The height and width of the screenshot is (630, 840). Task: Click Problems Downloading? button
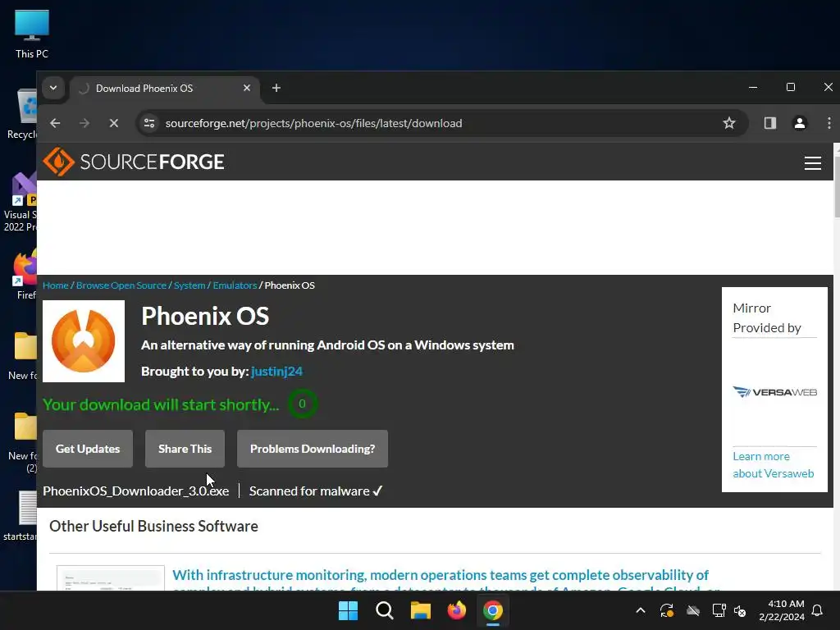point(313,449)
